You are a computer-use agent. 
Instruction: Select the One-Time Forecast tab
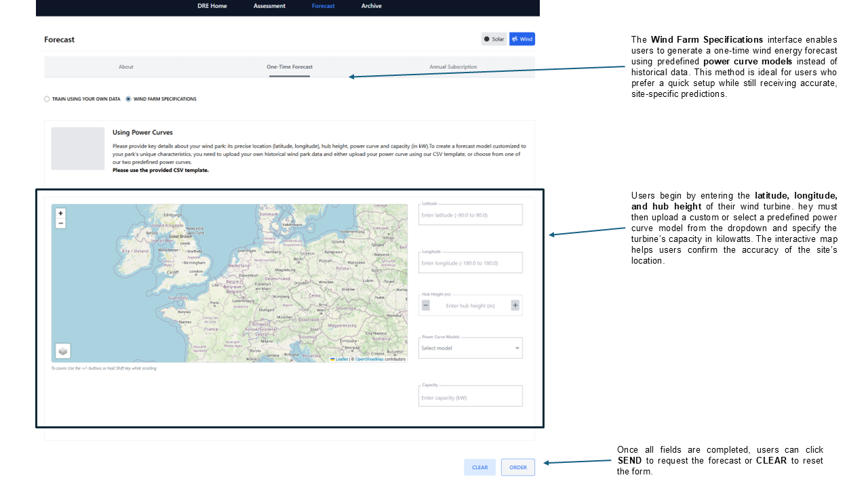click(290, 67)
